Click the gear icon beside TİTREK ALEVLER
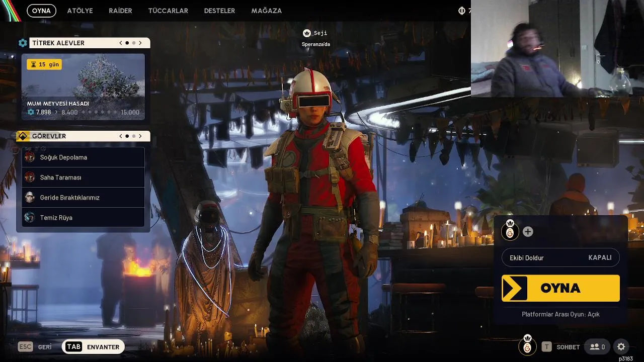This screenshot has height=362, width=644. [x=23, y=43]
